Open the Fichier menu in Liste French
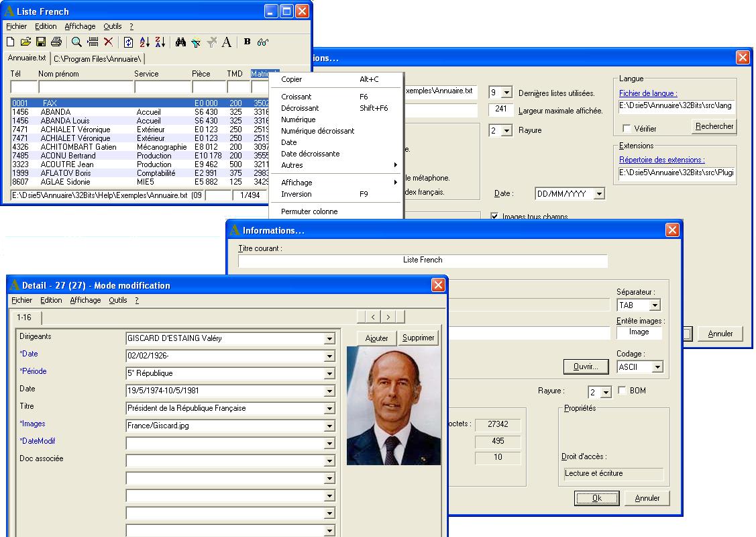Image resolution: width=756 pixels, height=537 pixels. click(16, 26)
